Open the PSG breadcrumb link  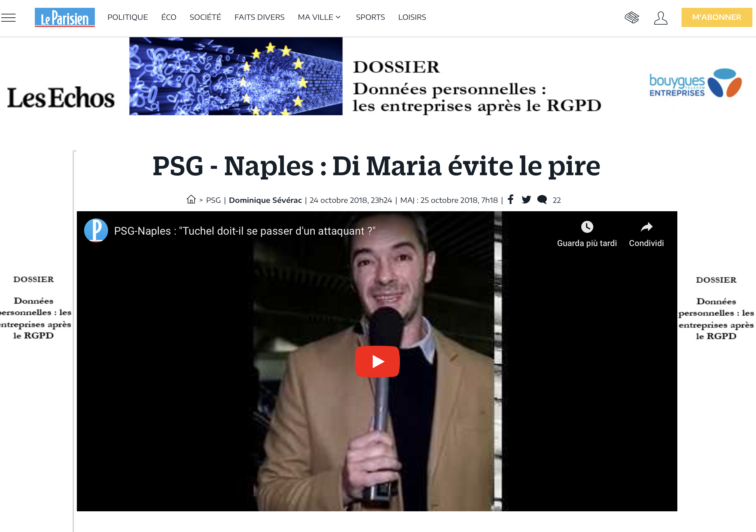click(213, 200)
